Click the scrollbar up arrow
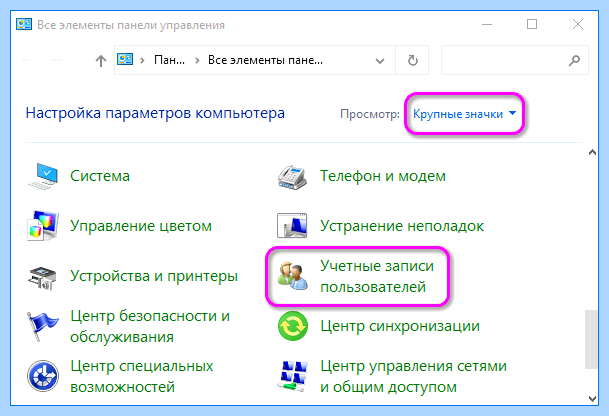This screenshot has width=609, height=416. click(592, 152)
